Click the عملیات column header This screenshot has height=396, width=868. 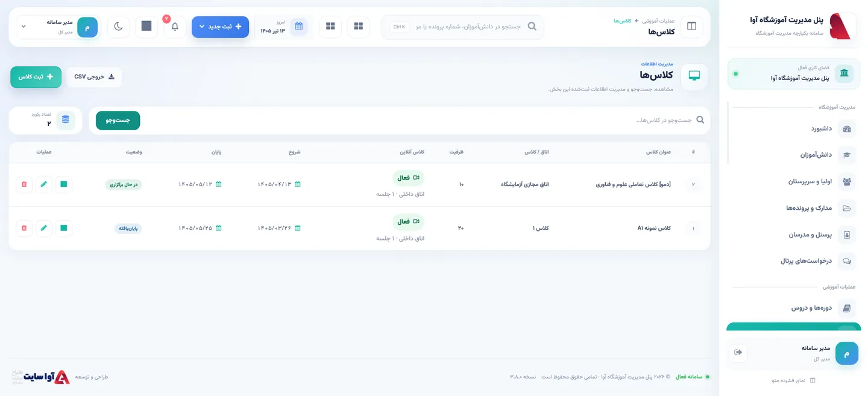coord(43,152)
